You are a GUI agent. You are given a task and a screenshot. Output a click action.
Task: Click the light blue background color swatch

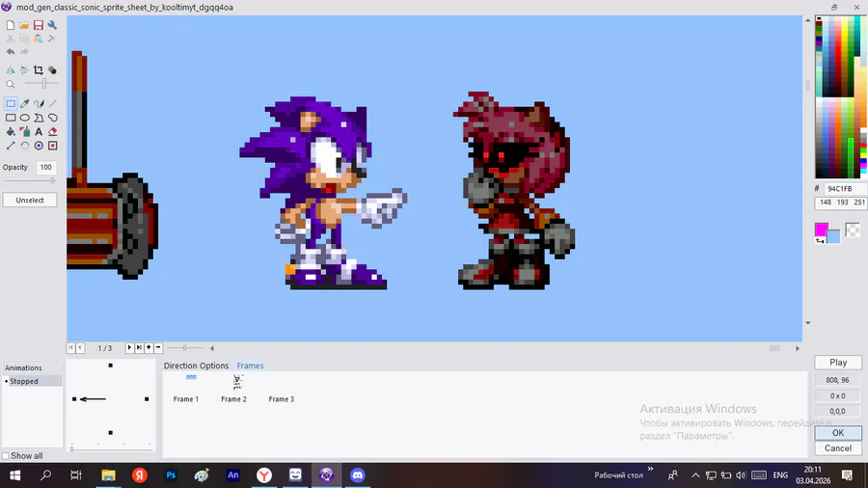[x=833, y=236]
